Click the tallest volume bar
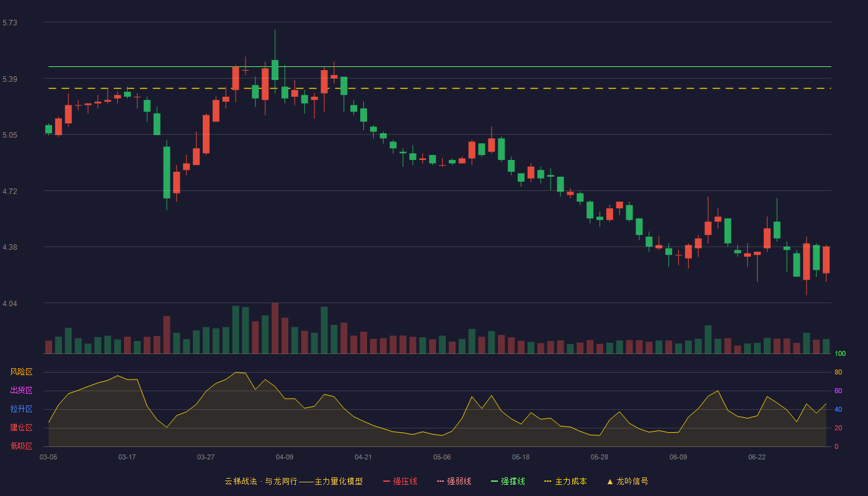This screenshot has height=496, width=868. (x=275, y=328)
